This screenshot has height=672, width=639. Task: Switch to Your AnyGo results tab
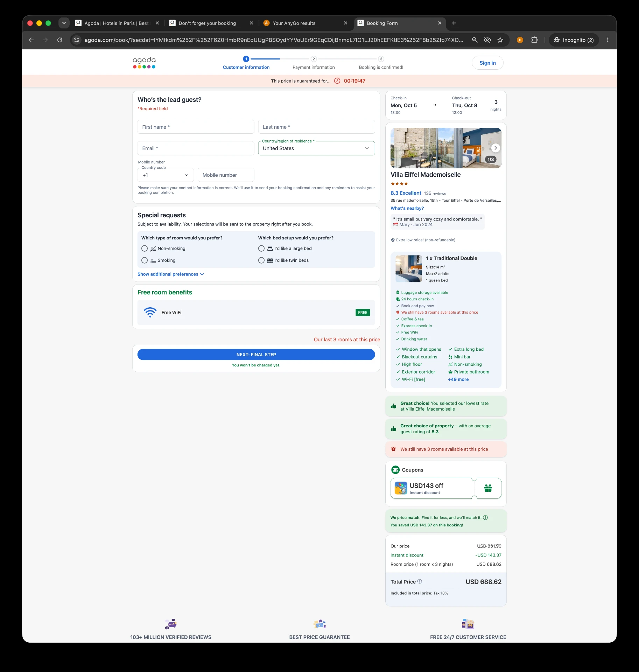pyautogui.click(x=305, y=23)
